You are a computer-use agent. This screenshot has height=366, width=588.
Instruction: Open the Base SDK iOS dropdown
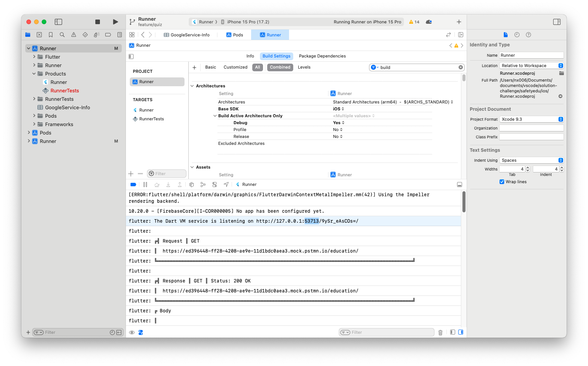(x=338, y=109)
